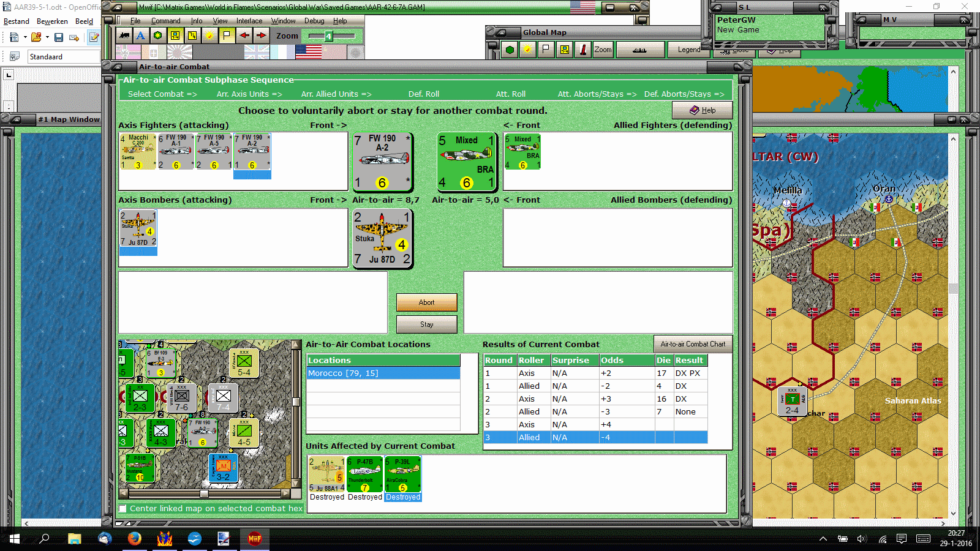Image resolution: width=980 pixels, height=551 pixels.
Task: Click the yellow unit counter toolbar icon
Action: pos(175,36)
